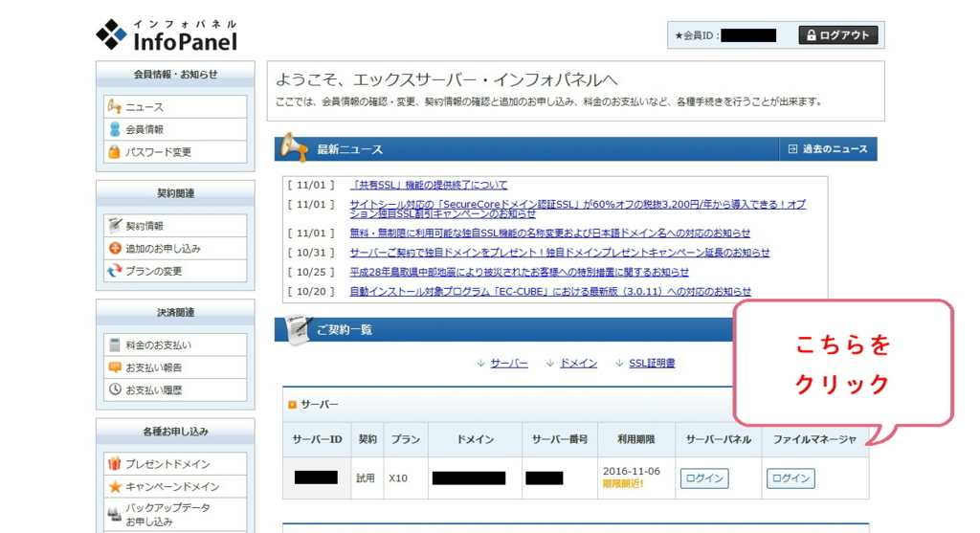Open パスワード変更 in the sidebar
980x533 pixels.
click(x=176, y=152)
